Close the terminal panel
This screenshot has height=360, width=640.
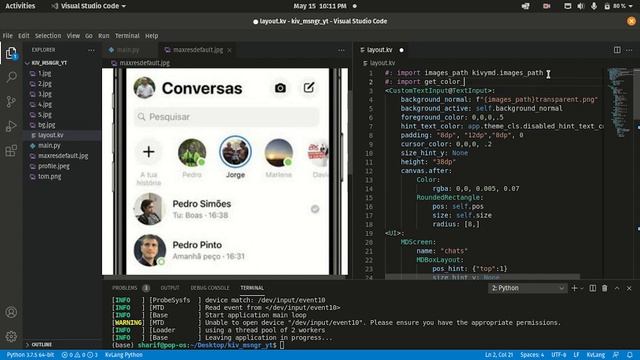(x=629, y=288)
